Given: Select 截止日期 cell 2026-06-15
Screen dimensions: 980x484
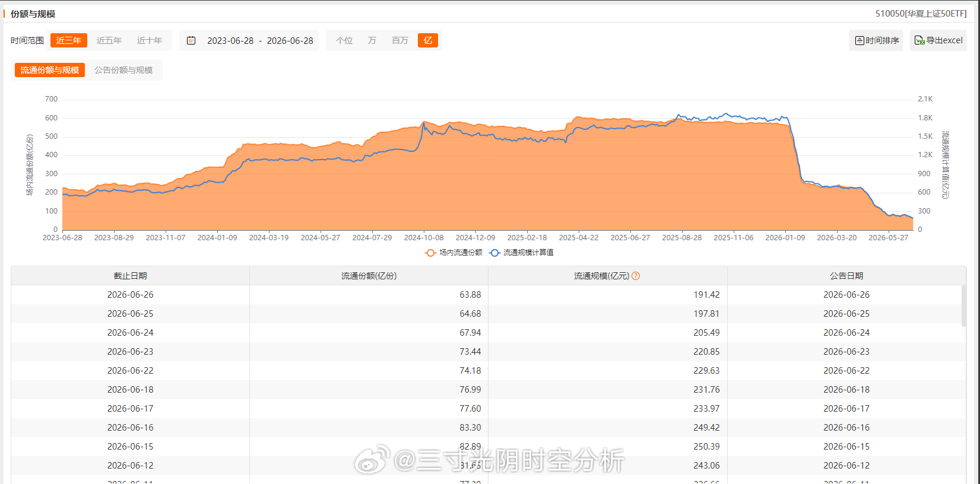Looking at the screenshot, I should point(131,447).
